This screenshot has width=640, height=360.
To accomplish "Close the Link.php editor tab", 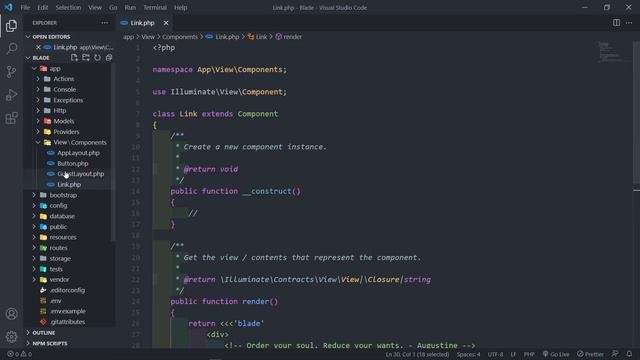I will point(166,23).
